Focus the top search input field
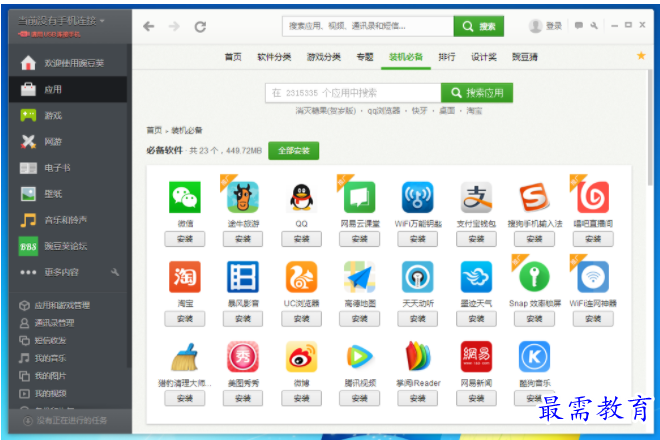 (368, 27)
